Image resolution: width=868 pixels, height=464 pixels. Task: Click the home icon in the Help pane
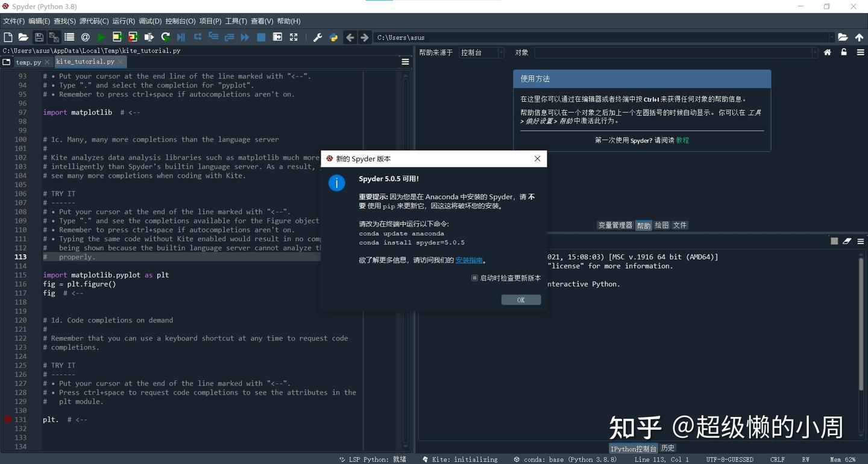coord(827,52)
